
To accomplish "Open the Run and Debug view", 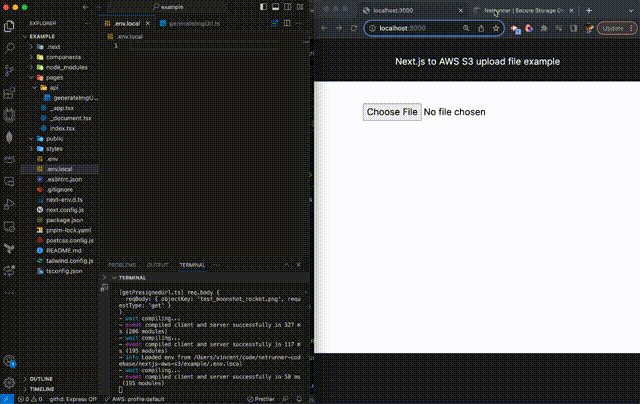I will point(9,204).
